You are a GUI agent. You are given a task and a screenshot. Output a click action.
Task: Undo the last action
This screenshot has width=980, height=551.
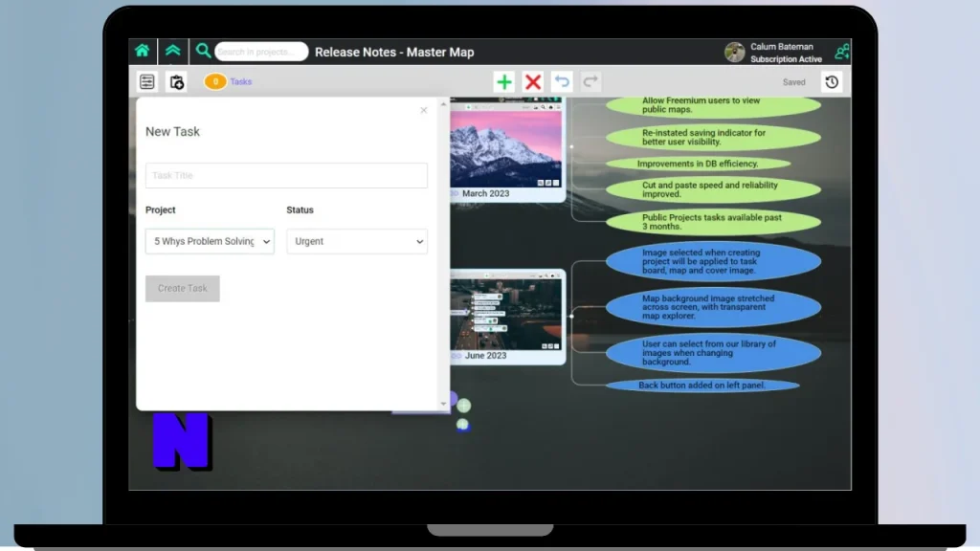562,82
